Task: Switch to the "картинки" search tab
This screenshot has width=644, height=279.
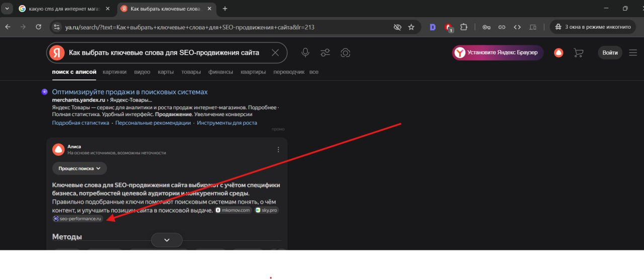Action: (x=114, y=72)
